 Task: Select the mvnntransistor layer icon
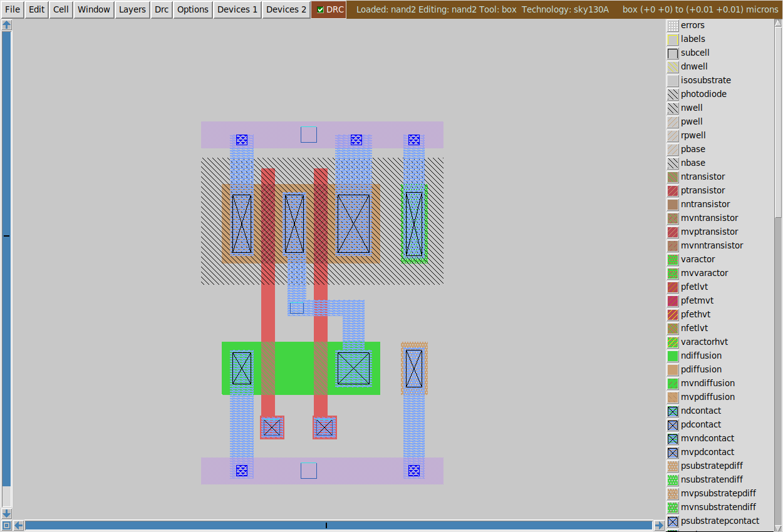point(673,246)
